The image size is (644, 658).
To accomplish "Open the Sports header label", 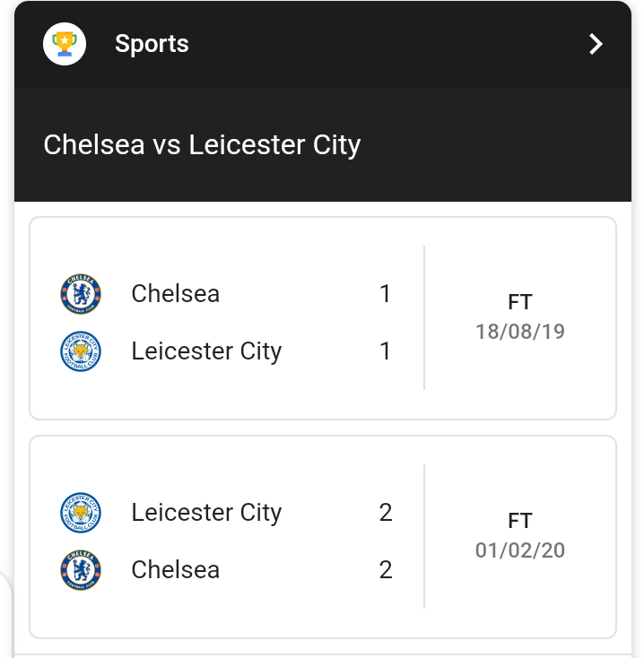I will click(x=152, y=44).
